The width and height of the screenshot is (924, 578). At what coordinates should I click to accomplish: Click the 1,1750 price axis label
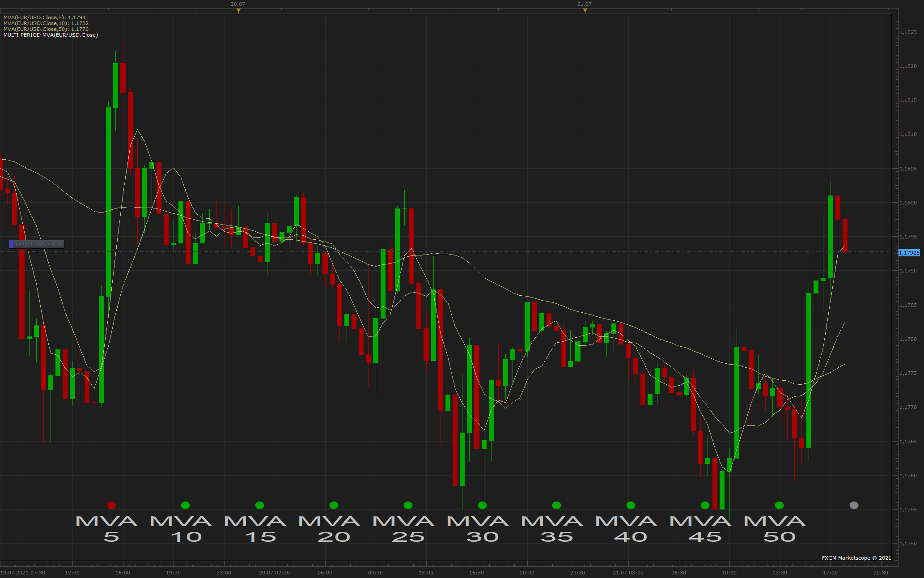coord(908,544)
